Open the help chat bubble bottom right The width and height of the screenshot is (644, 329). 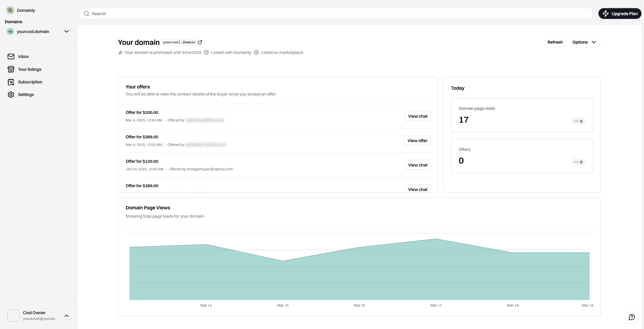(x=632, y=317)
